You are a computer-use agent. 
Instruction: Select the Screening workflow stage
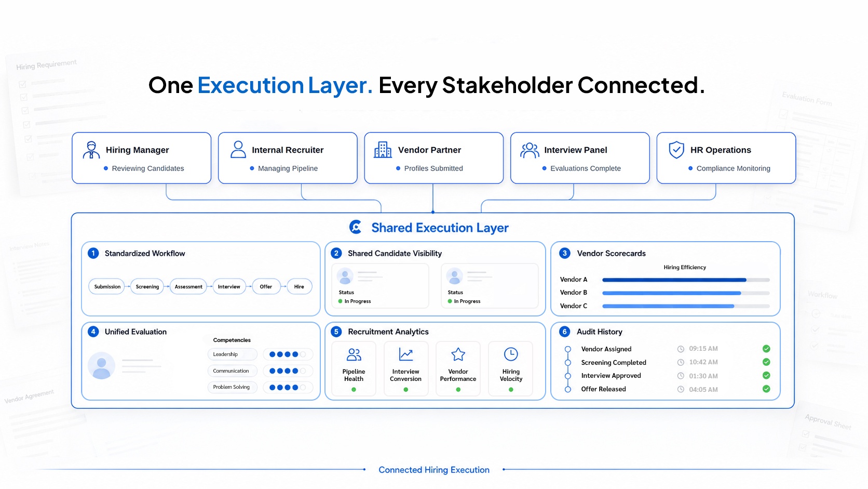point(147,286)
